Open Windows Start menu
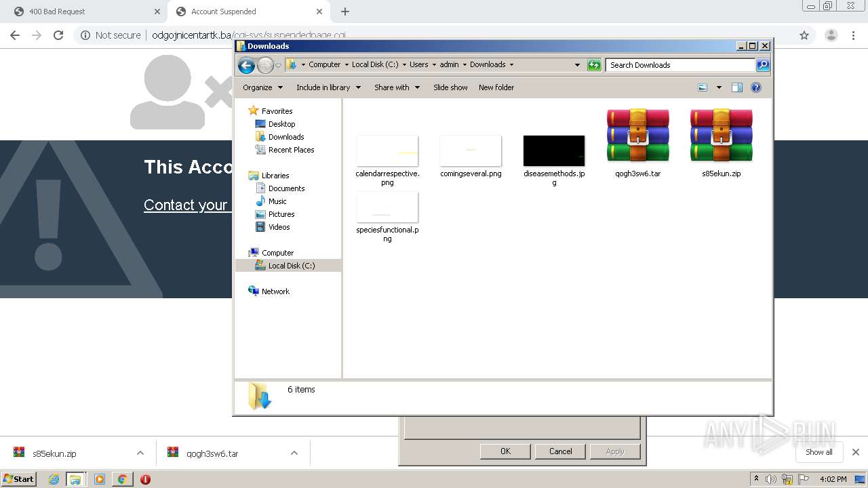This screenshot has width=868, height=488. pyautogui.click(x=19, y=479)
